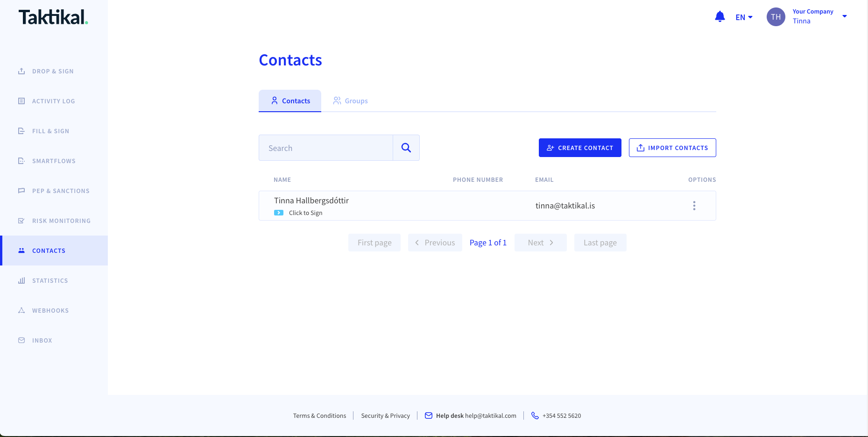Click the TH user avatar
The height and width of the screenshot is (437, 868).
click(x=776, y=17)
